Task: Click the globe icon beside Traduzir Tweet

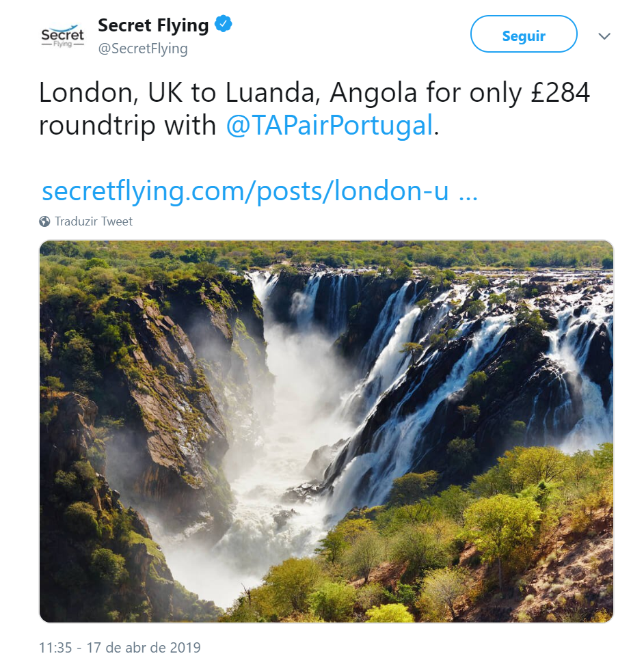Action: (45, 221)
